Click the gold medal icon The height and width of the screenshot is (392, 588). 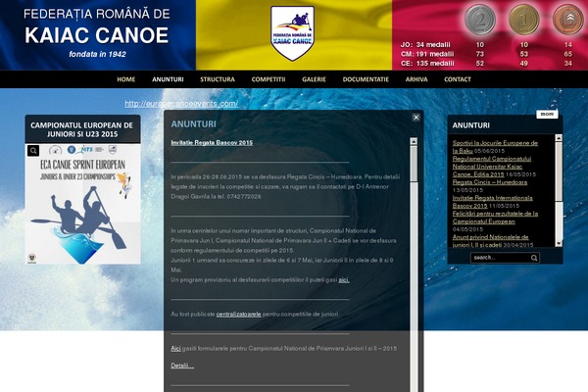click(x=524, y=20)
